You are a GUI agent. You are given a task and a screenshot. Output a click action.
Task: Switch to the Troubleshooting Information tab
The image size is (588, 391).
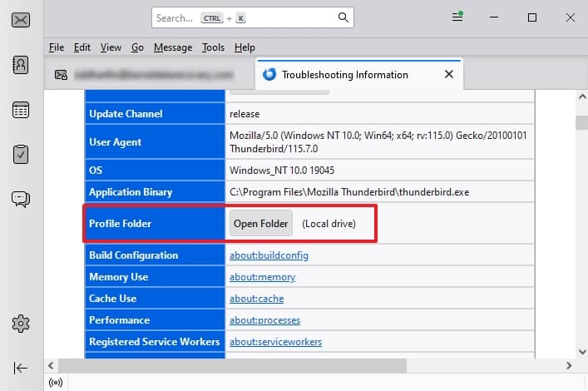click(359, 74)
